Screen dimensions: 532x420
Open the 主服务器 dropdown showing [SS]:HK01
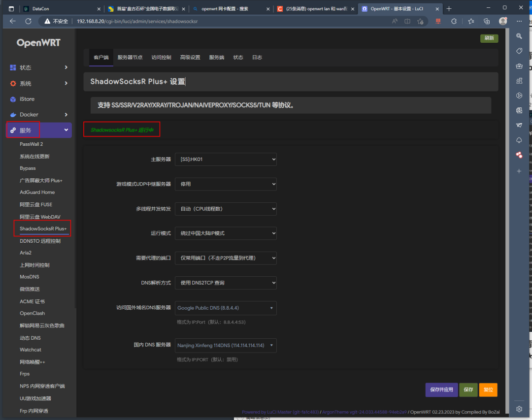(226, 159)
